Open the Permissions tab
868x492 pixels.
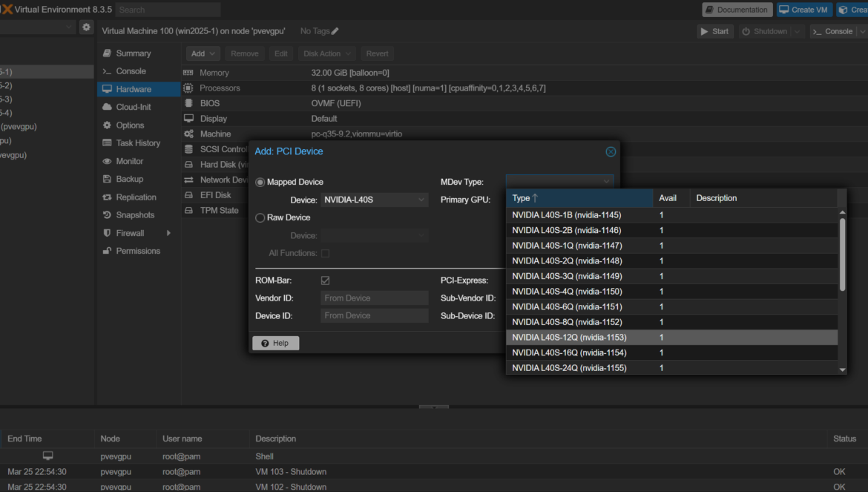139,251
